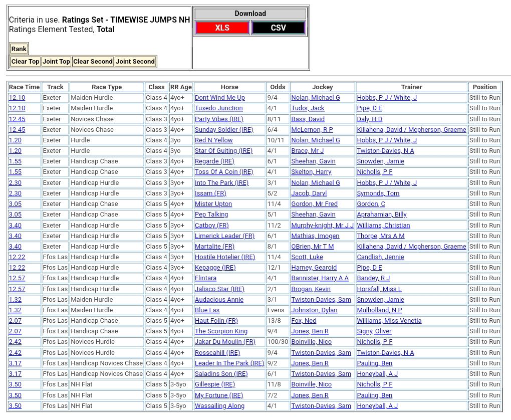Open jockey Jacob, Daryl profile
The width and height of the screenshot is (511, 420).
309,193
